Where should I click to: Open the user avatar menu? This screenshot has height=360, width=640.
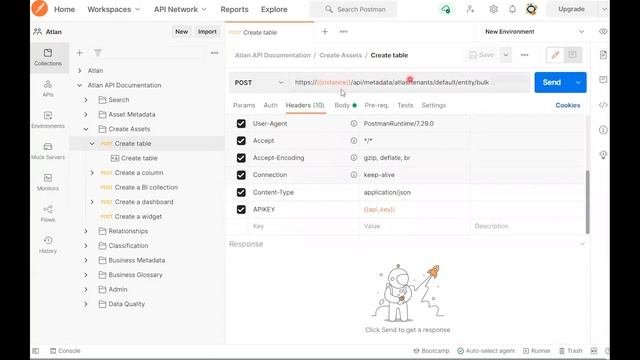pos(531,9)
